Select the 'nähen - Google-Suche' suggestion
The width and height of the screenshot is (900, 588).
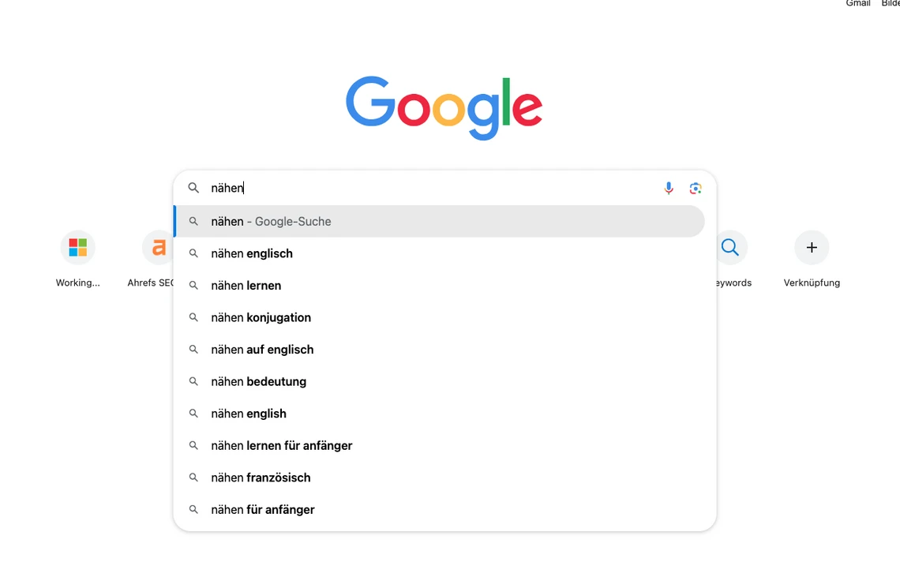point(271,222)
